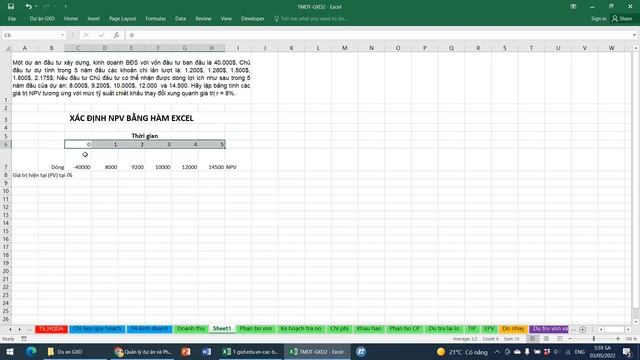Open the Doanh thu sheet tab
The width and height of the screenshot is (640, 360).
tap(191, 329)
